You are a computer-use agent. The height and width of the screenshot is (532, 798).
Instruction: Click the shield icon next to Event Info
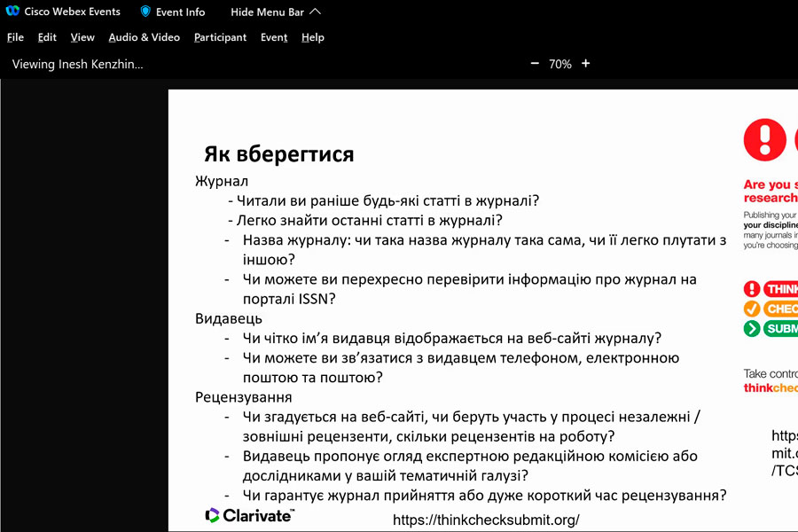tap(145, 12)
